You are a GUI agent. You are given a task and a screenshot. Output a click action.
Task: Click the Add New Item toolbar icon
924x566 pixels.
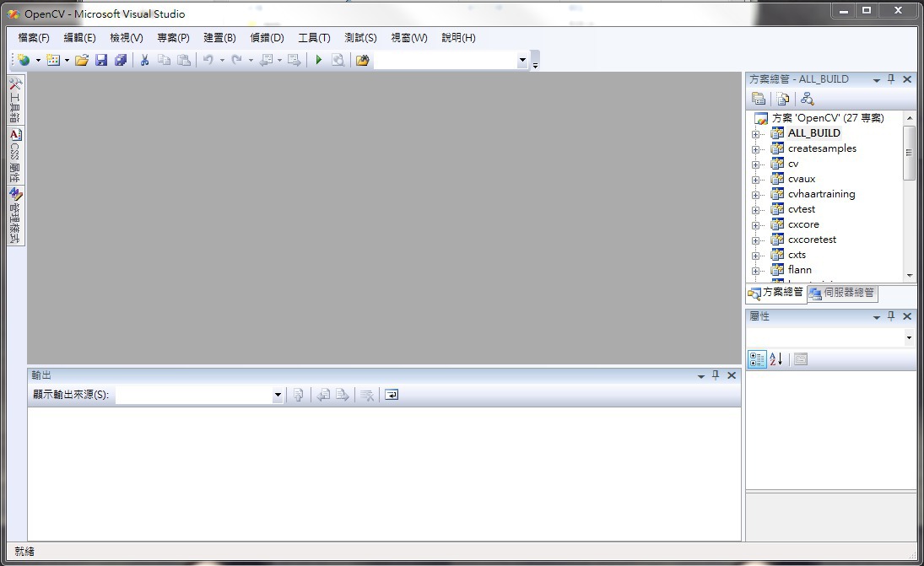click(53, 60)
